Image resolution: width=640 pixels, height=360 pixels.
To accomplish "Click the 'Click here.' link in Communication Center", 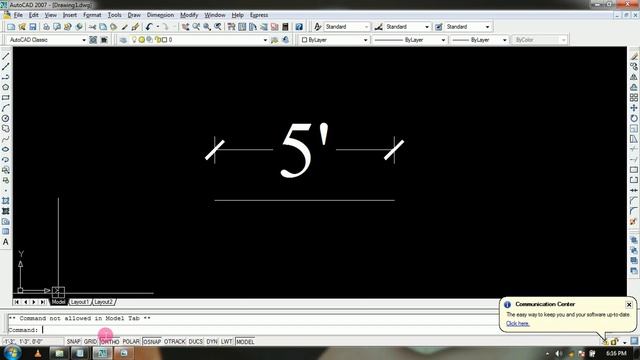I will point(518,324).
